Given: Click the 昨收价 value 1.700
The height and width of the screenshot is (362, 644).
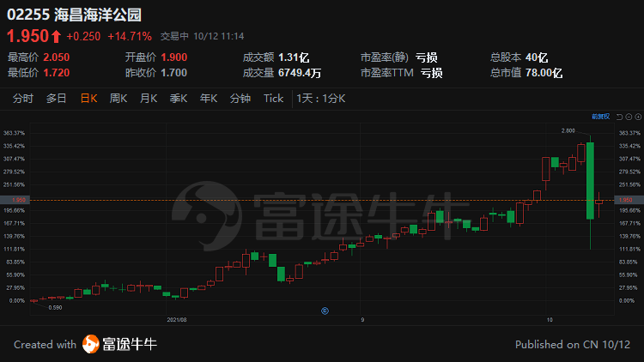Looking at the screenshot, I should 173,73.
